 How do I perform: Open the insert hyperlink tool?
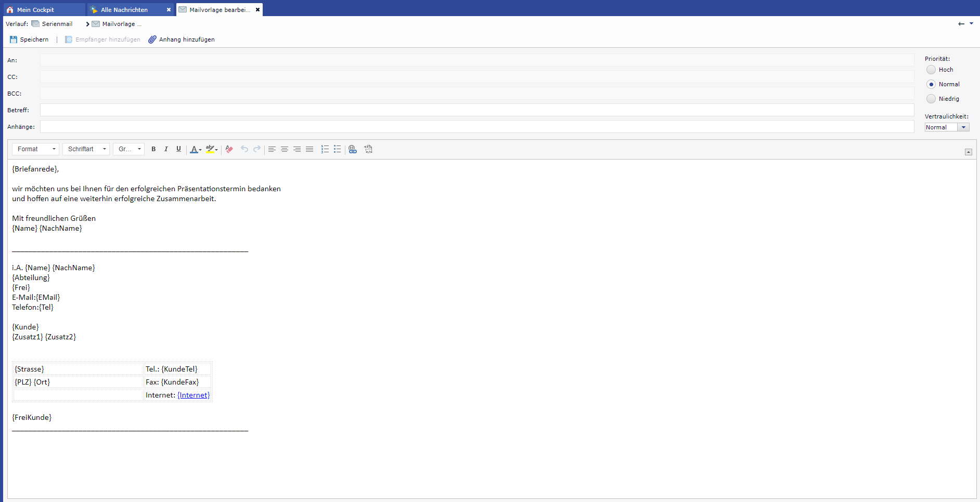coord(353,149)
